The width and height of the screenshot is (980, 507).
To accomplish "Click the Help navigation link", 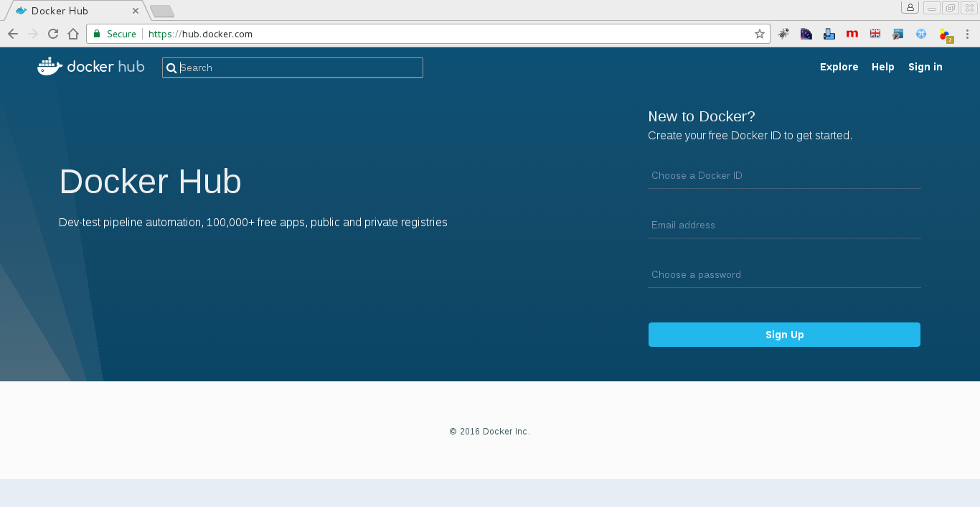I will click(882, 67).
